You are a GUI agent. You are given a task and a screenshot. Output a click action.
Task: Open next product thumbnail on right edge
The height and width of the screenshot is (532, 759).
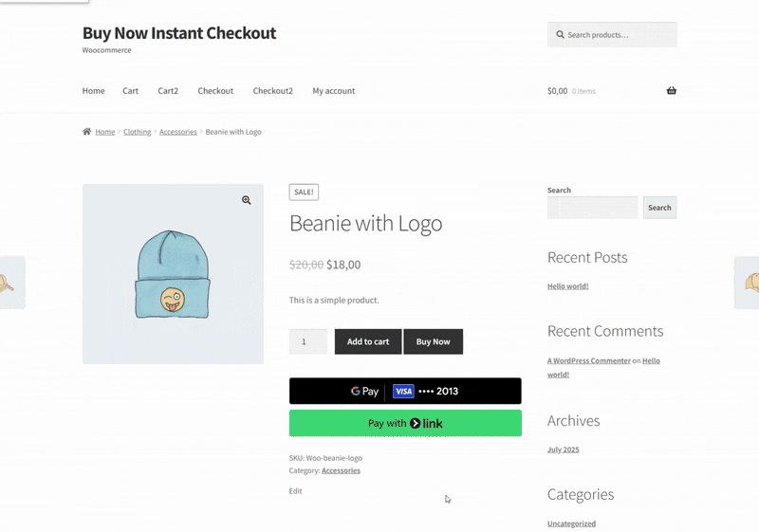point(749,283)
